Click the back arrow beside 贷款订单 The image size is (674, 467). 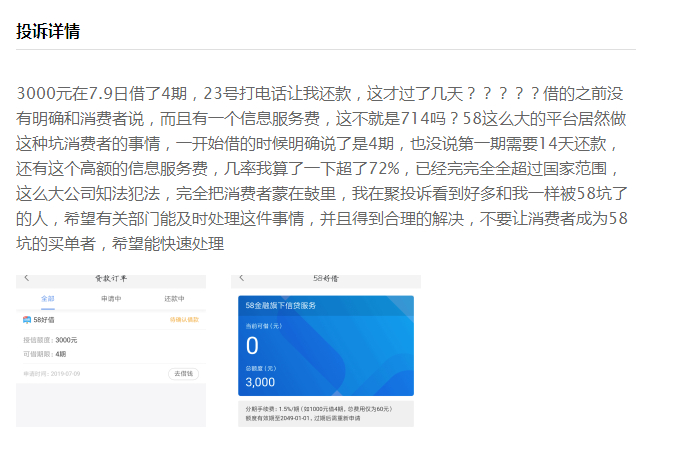(x=27, y=278)
